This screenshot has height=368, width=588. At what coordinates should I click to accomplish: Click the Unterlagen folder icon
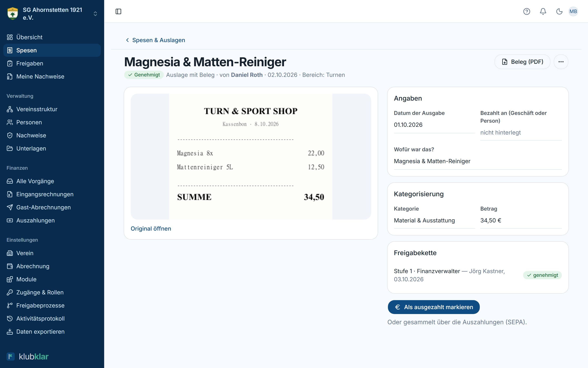[10, 148]
